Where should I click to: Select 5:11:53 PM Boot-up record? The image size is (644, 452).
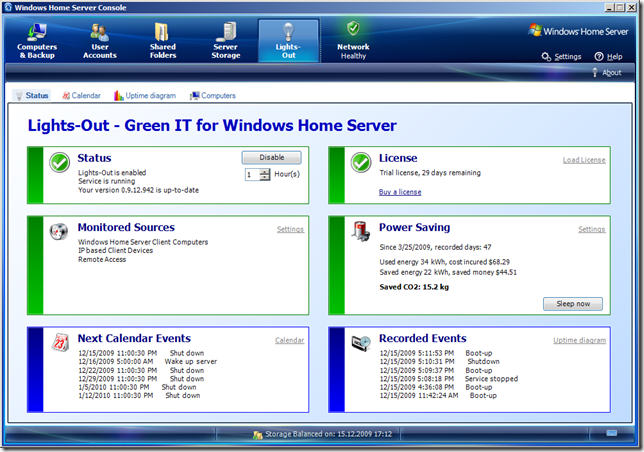pos(436,353)
